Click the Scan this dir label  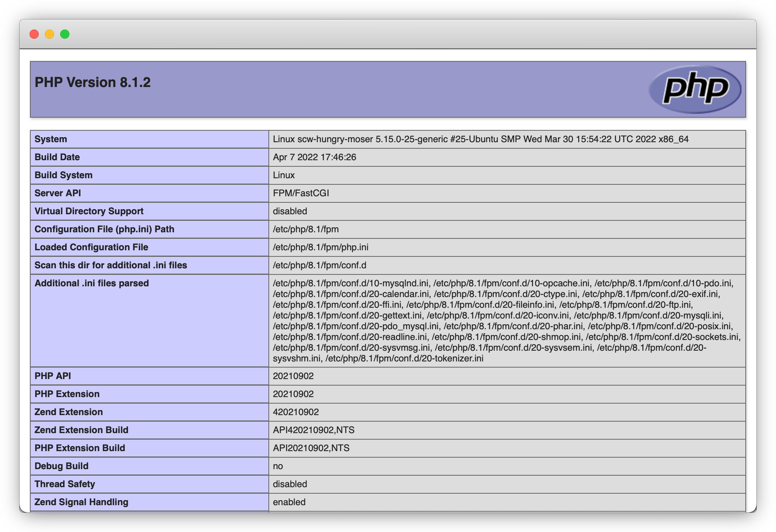pyautogui.click(x=111, y=265)
